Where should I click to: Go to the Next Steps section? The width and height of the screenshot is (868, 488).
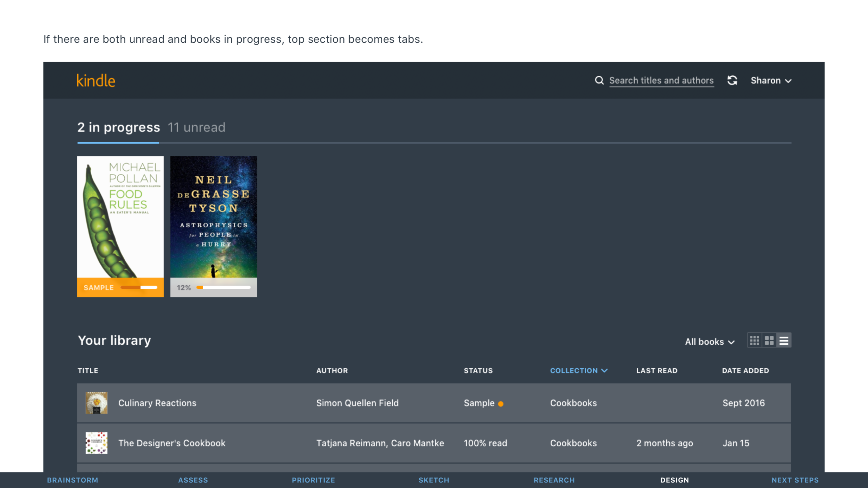795,480
